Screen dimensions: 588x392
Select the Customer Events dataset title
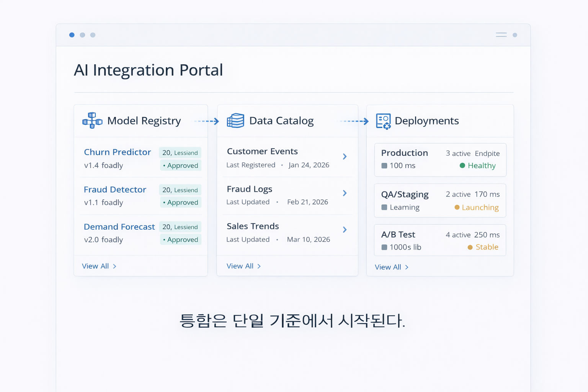[x=262, y=151]
